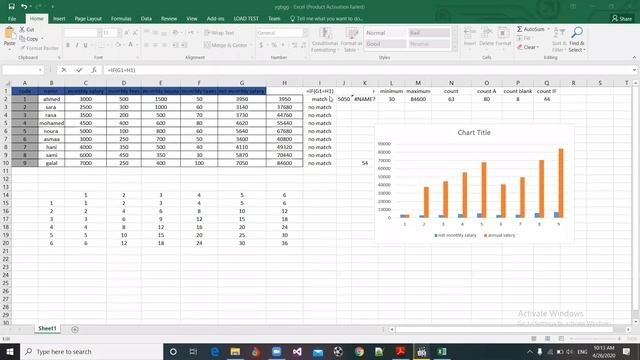Add a new sheet with plus icon
The image size is (640, 360).
tap(75, 329)
